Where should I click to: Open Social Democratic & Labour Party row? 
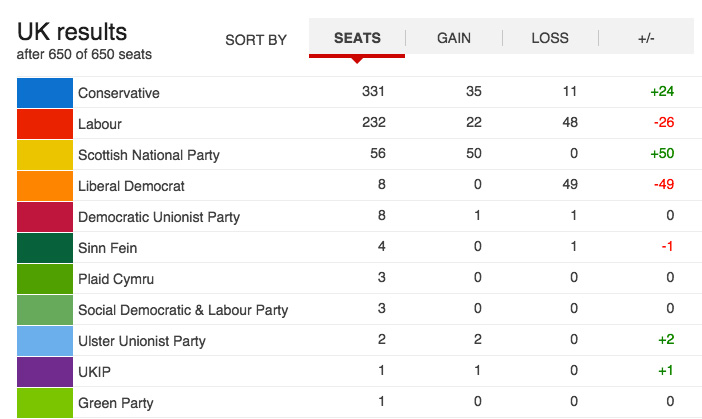(x=183, y=310)
